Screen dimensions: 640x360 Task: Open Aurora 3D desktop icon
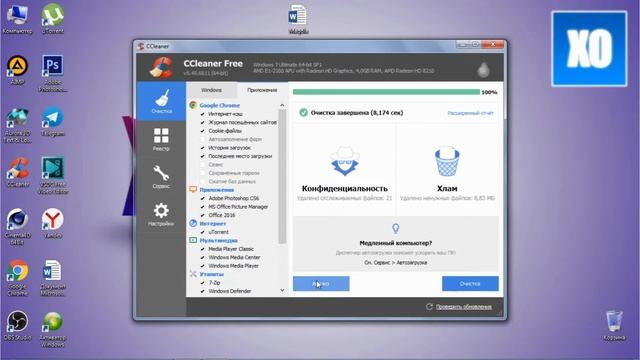click(x=17, y=124)
